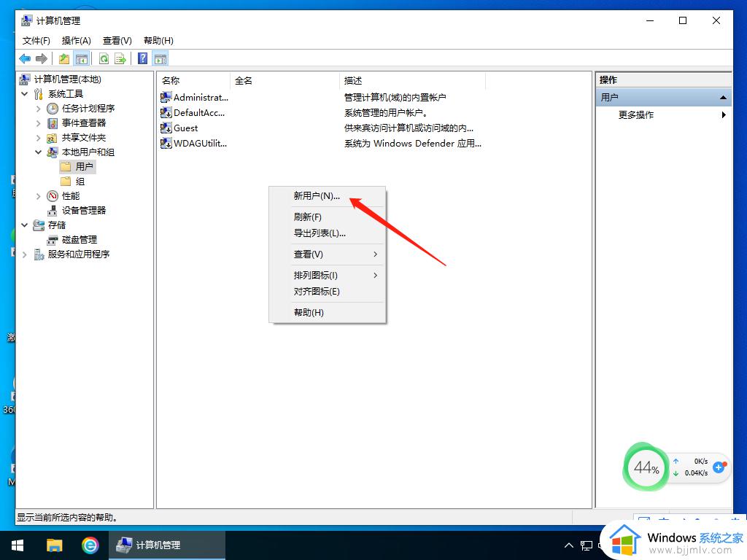Viewport: 747px width, 560px height.
Task: Click the Export list toolbar icon
Action: coord(120,58)
